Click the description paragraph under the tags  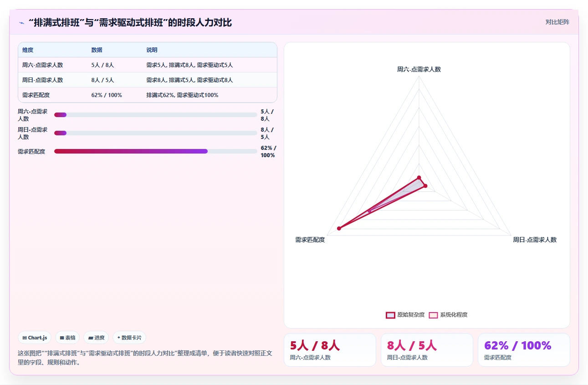coord(145,358)
